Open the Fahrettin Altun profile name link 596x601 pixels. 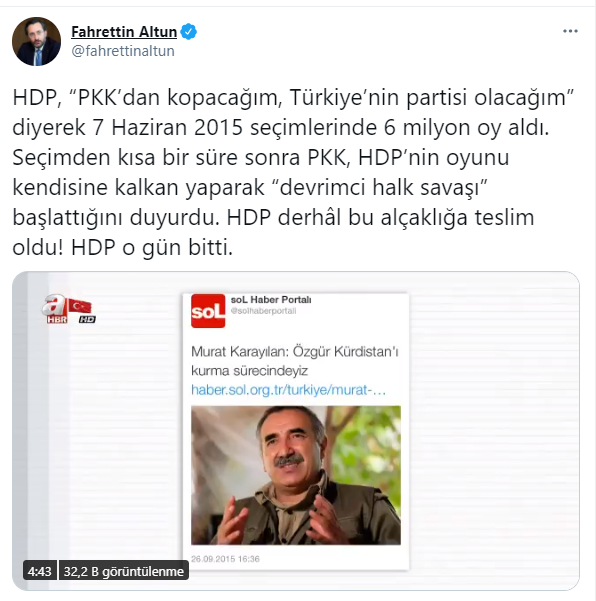coord(124,32)
